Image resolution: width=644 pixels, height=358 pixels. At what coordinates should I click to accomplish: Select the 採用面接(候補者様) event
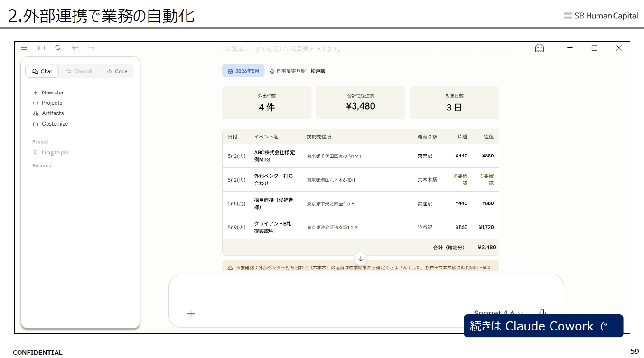tap(273, 203)
